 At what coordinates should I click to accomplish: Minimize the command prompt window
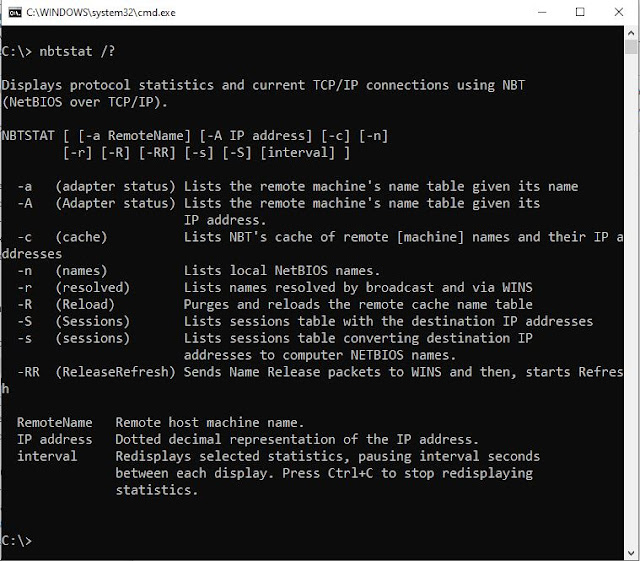coord(542,12)
